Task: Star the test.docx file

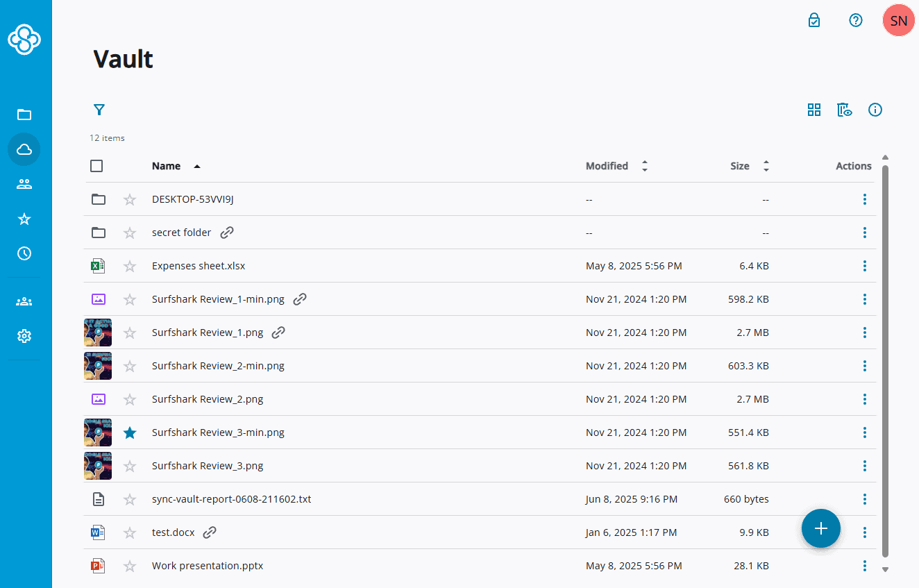Action: pyautogui.click(x=130, y=532)
